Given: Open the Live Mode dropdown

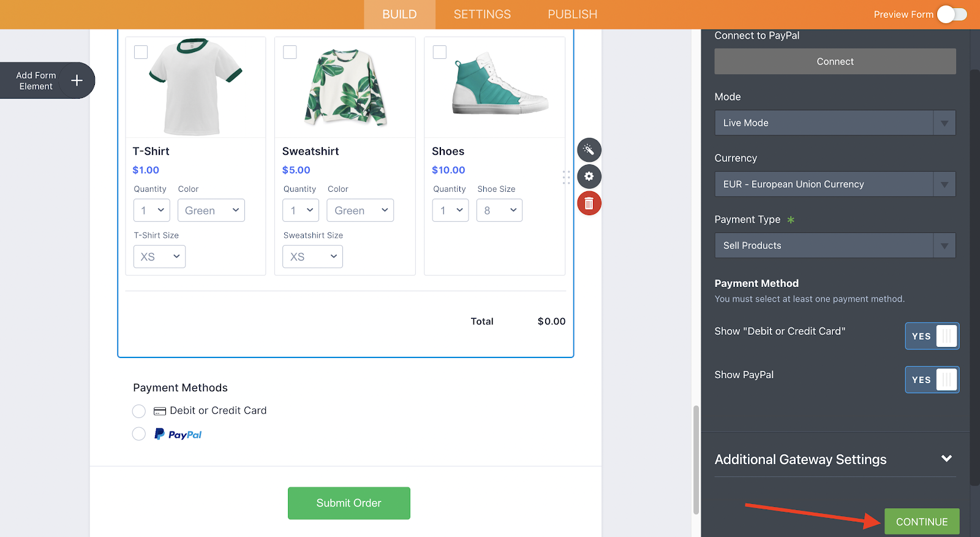Looking at the screenshot, I should click(x=835, y=123).
